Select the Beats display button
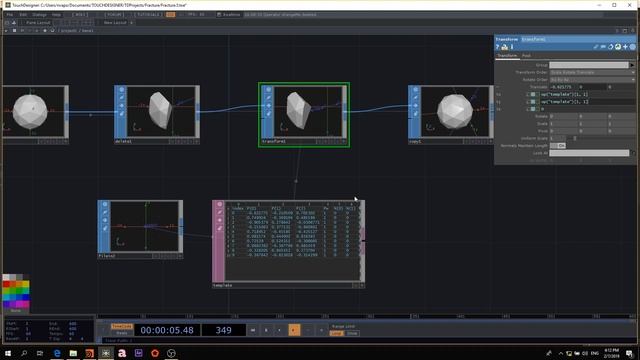The width and height of the screenshot is (640, 360). coord(122,333)
